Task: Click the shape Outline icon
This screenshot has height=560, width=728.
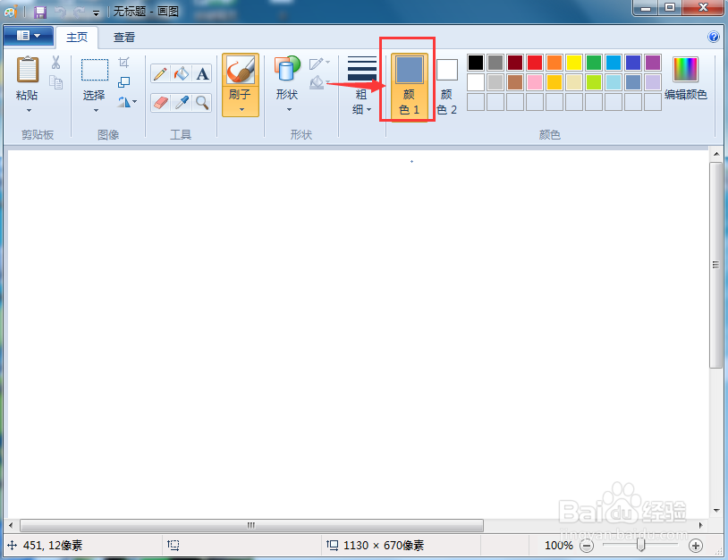Action: 317,64
